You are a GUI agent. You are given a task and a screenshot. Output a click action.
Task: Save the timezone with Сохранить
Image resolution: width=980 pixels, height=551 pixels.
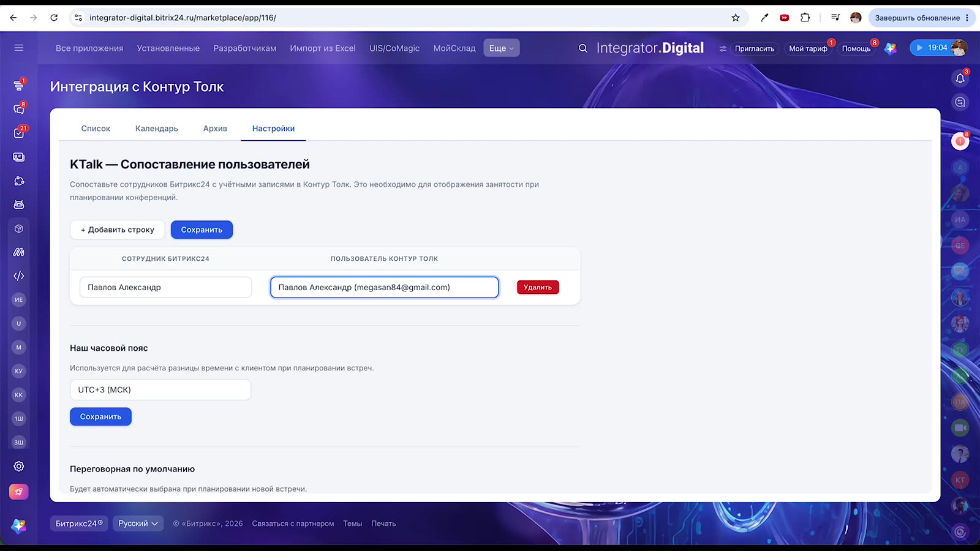pyautogui.click(x=100, y=417)
